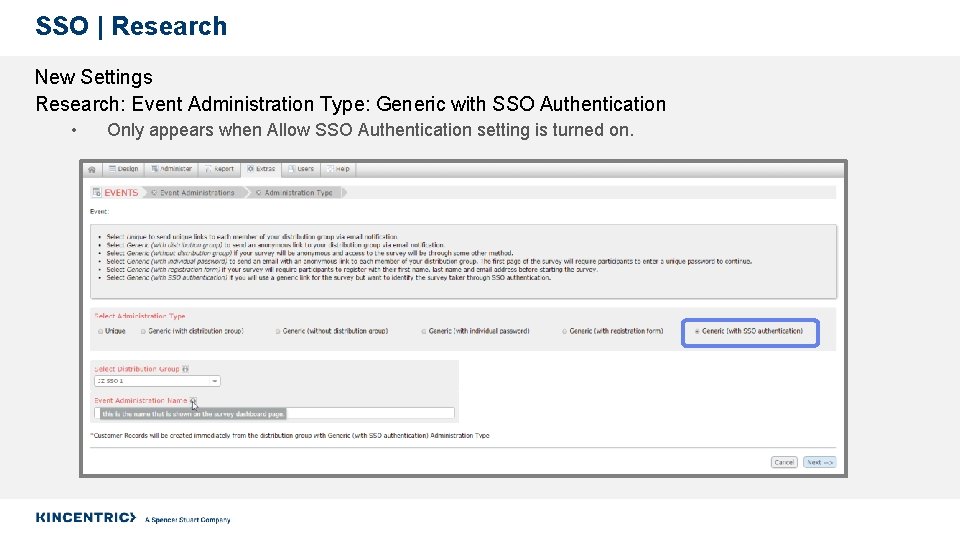Click the home icon in the navigation bar
The width and height of the screenshot is (960, 540).
point(92,169)
